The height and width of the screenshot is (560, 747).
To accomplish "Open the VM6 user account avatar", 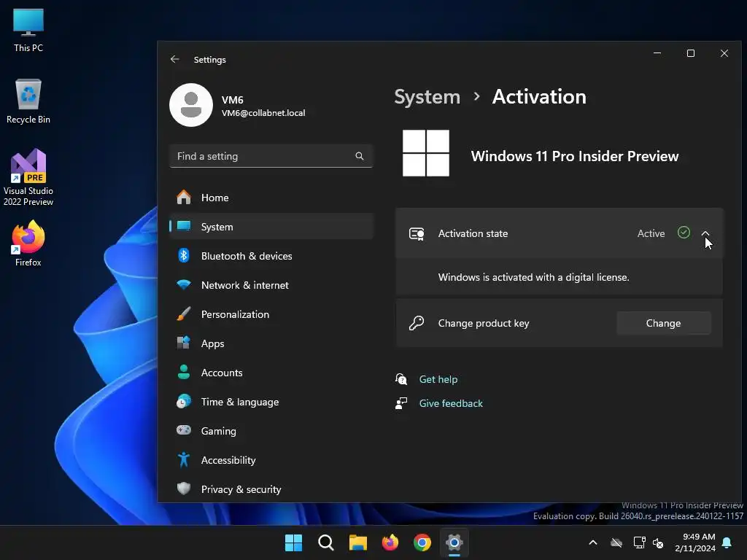I will click(191, 105).
